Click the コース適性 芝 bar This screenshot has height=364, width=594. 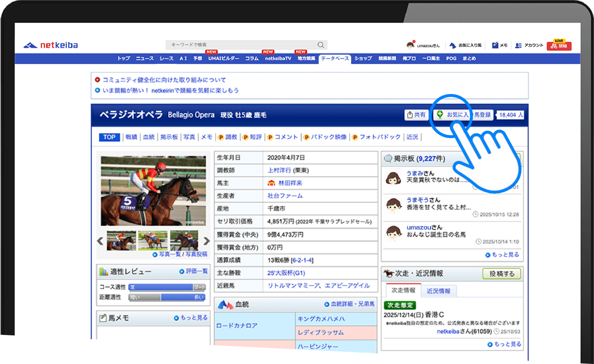161,287
